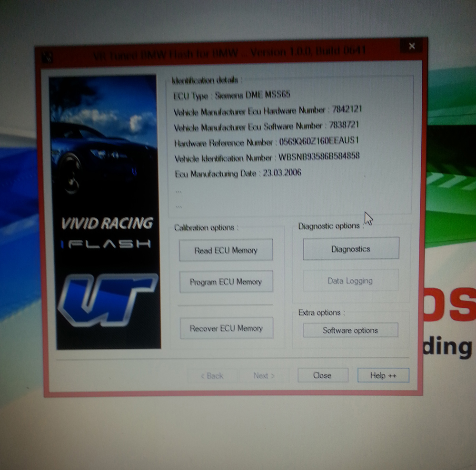The height and width of the screenshot is (470, 476).
Task: Go to the previous step with Back
Action: [x=212, y=376]
